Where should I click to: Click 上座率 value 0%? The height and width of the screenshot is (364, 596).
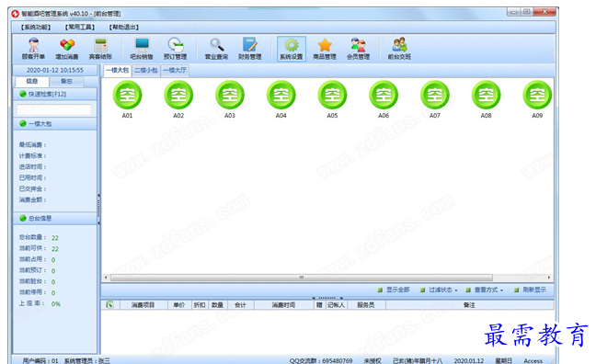pyautogui.click(x=56, y=304)
